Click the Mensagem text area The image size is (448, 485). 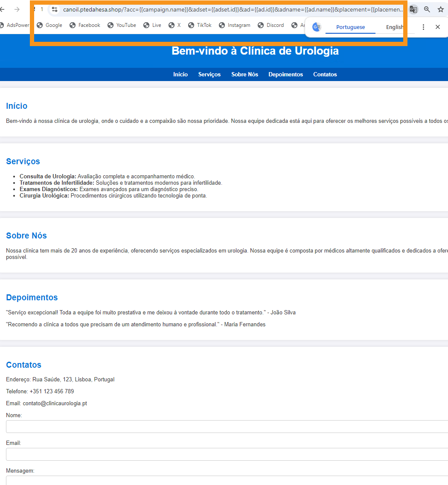227,480
